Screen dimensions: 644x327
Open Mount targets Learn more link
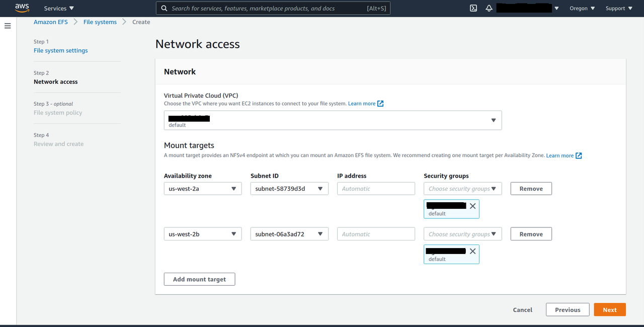point(560,155)
